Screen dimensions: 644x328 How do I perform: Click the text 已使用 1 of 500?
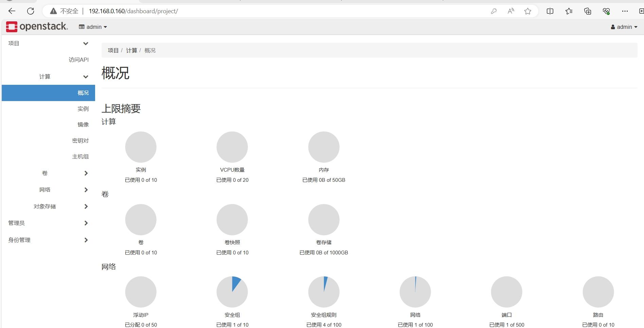tap(507, 325)
